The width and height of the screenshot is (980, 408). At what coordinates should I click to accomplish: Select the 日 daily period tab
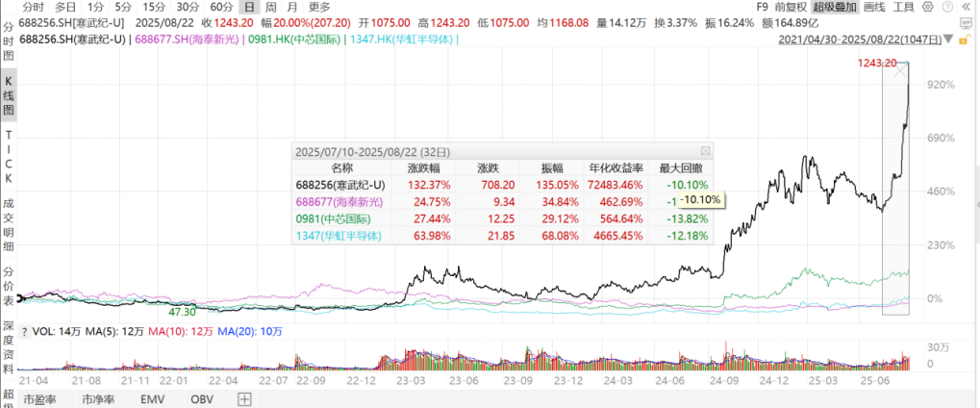pos(249,8)
